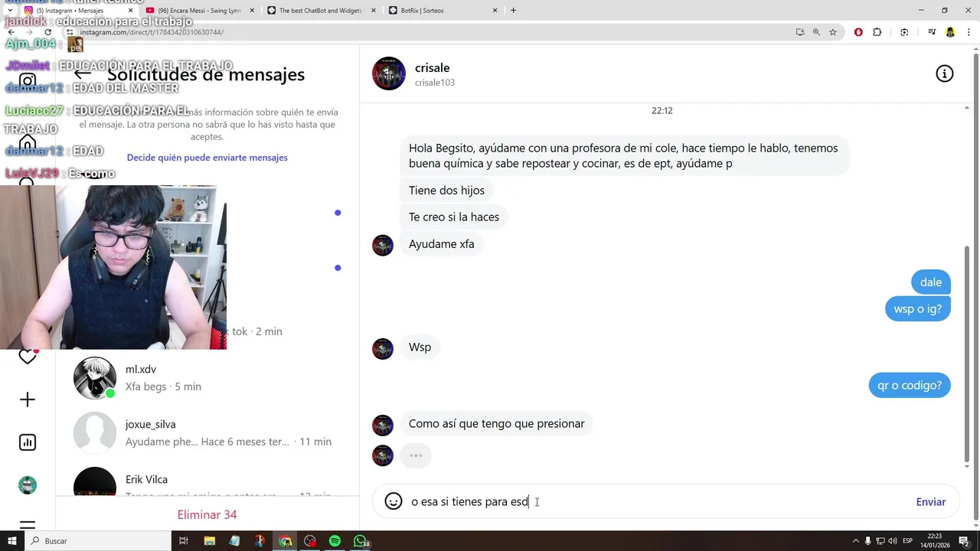This screenshot has height=551, width=980.
Task: Open WhatsApp from the taskbar
Action: [x=360, y=541]
